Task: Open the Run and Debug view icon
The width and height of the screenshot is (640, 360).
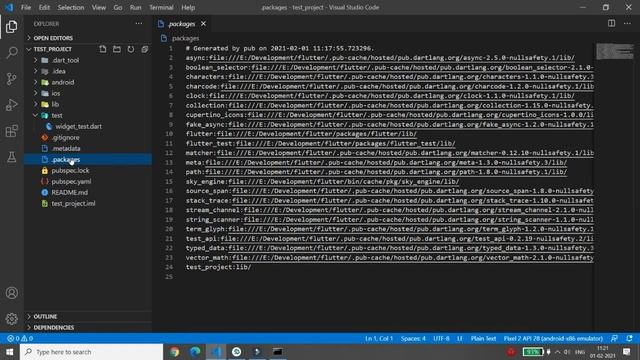Action: click(x=11, y=105)
